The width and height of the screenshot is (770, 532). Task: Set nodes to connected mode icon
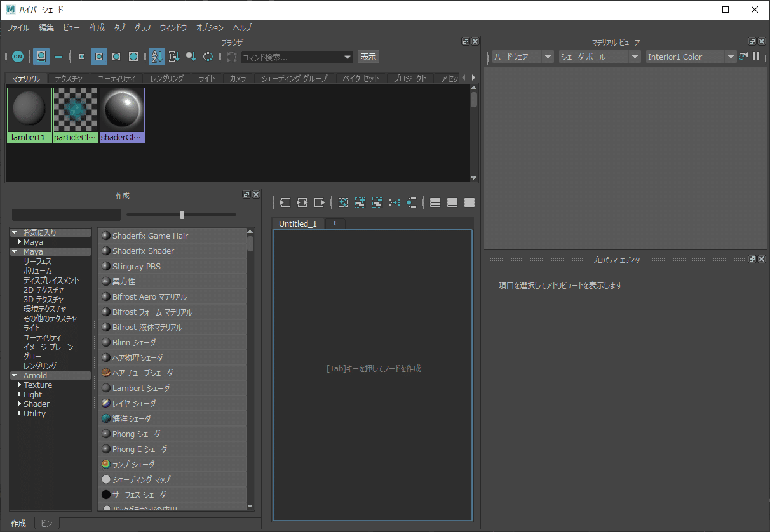452,203
